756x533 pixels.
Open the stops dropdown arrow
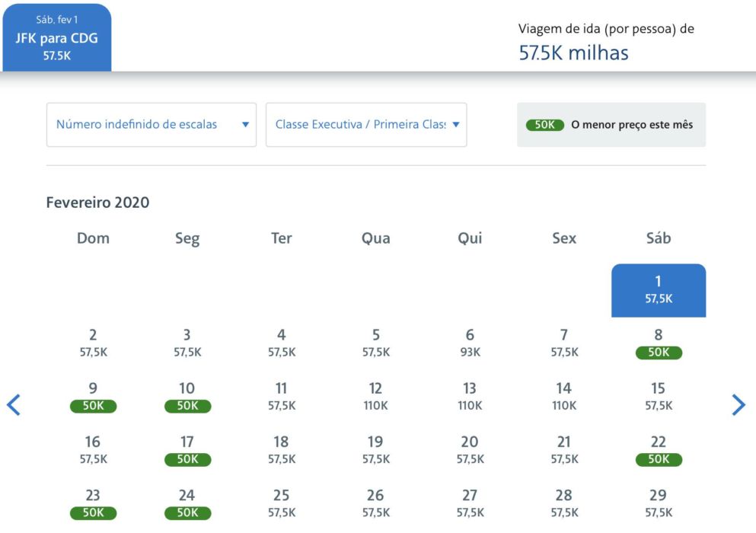(x=245, y=124)
